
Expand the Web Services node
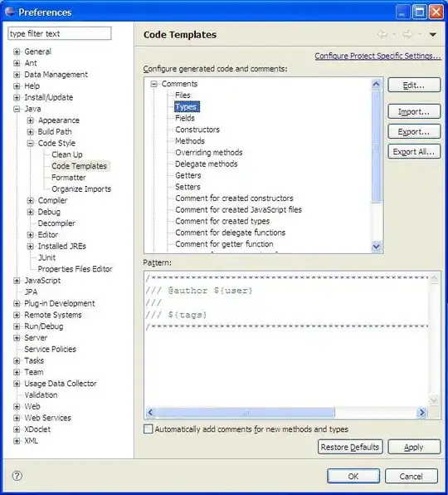[x=17, y=418]
